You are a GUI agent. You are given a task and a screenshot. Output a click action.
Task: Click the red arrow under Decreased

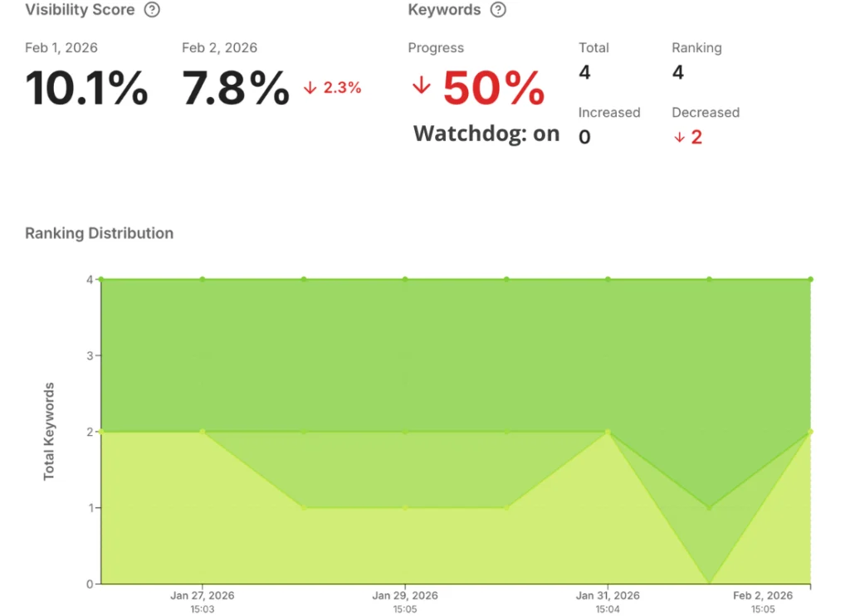click(679, 138)
